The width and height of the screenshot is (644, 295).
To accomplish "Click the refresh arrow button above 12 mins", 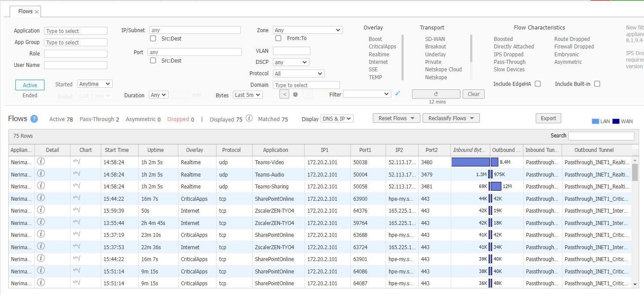I will [x=436, y=94].
